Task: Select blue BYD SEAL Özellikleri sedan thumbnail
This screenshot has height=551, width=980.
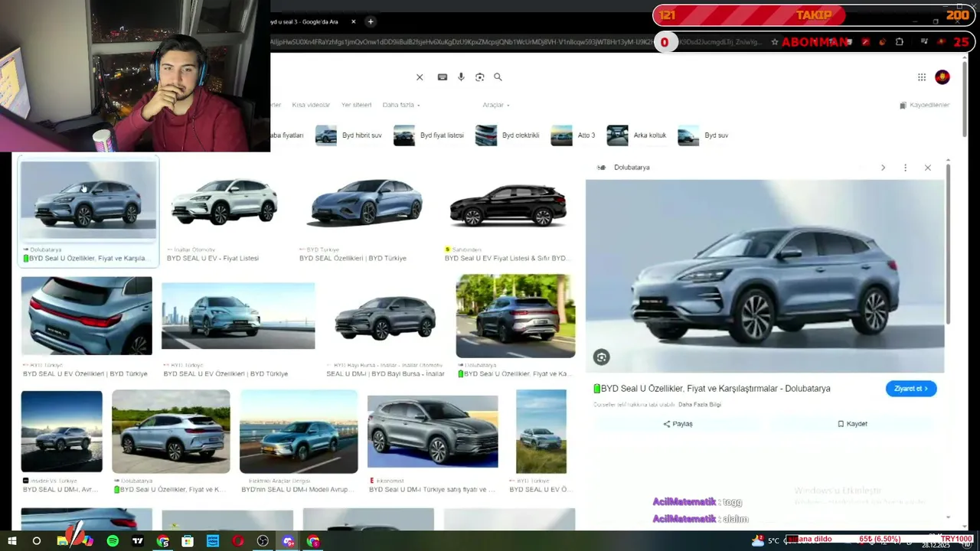Action: click(364, 201)
